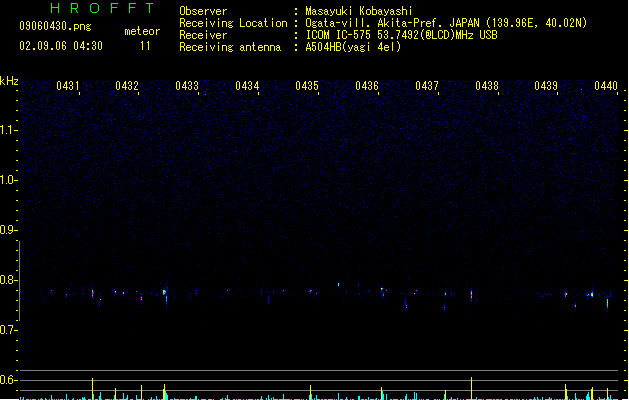629x400 pixels.
Task: Click the 0436 time marker
Action: point(367,86)
